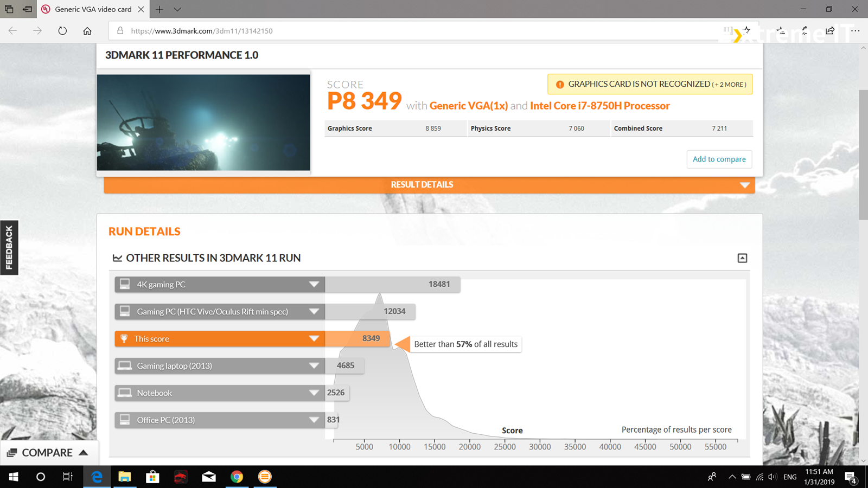
Task: Click Add to compare button
Action: tap(719, 159)
